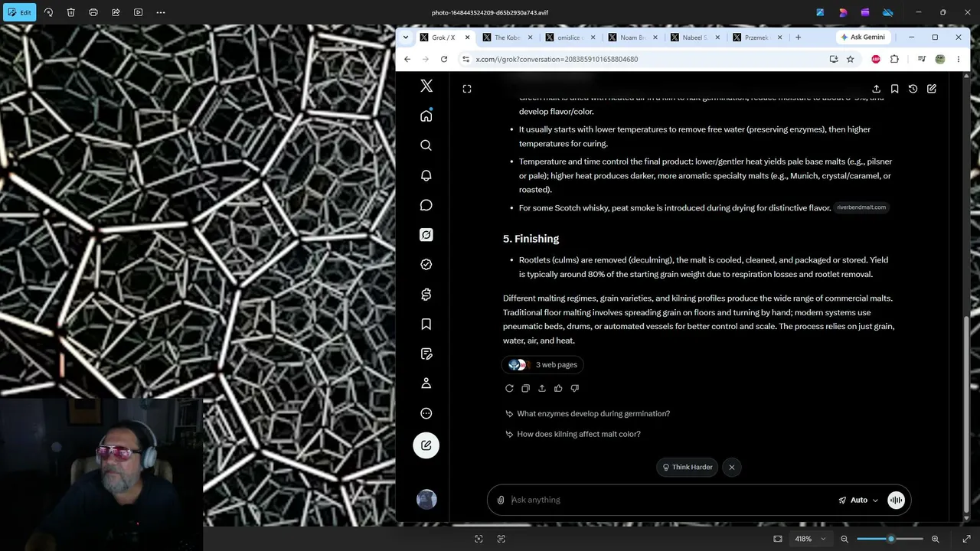
Task: Switch to omislice browser tab
Action: pos(569,37)
